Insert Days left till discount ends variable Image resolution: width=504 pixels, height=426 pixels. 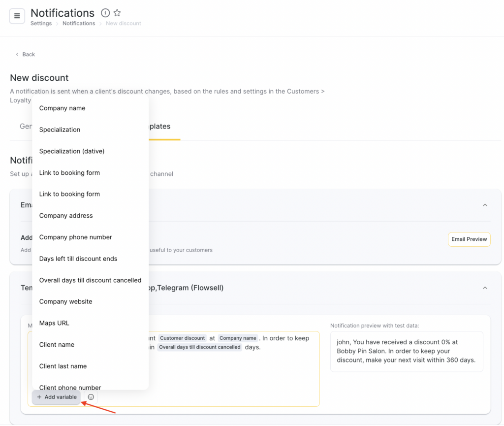pyautogui.click(x=78, y=259)
